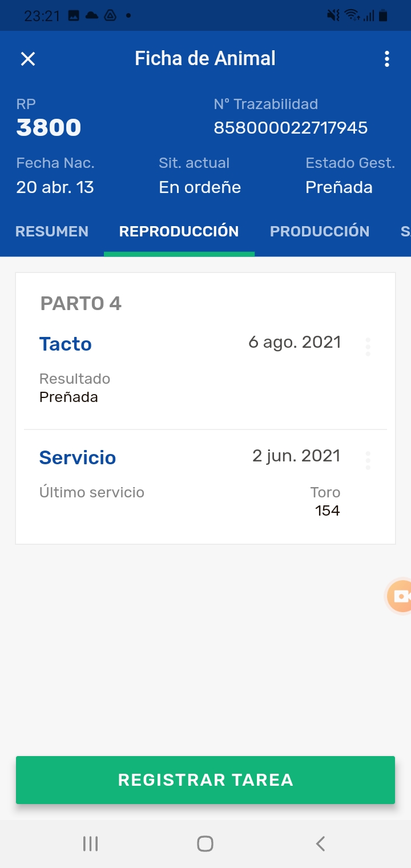Tap the floating screen recorder icon

[401, 596]
